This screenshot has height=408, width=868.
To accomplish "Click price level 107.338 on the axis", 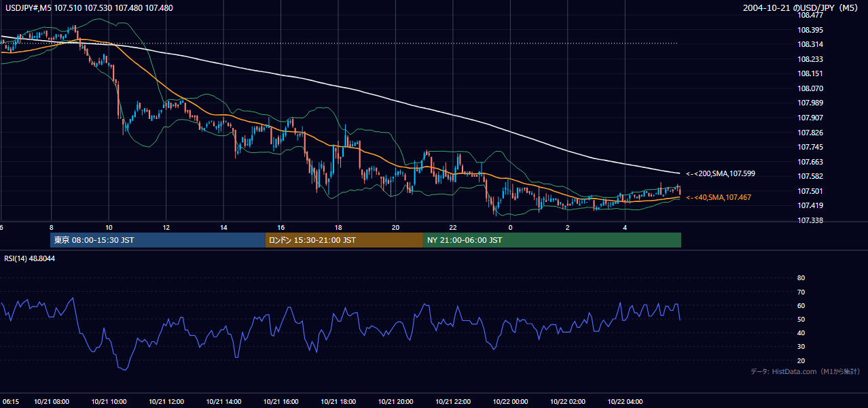I will (x=810, y=220).
